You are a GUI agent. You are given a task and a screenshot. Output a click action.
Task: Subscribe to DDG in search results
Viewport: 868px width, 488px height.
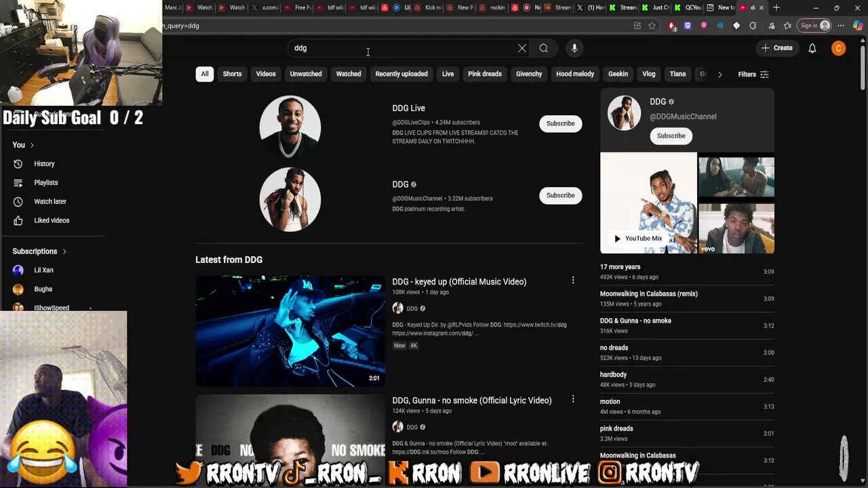[x=561, y=195]
